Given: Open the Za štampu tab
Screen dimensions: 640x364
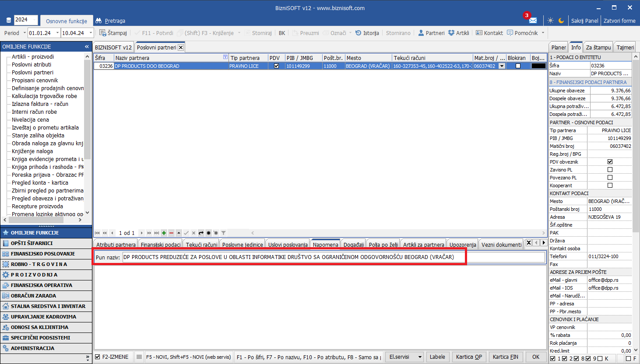Looking at the screenshot, I should click(598, 47).
